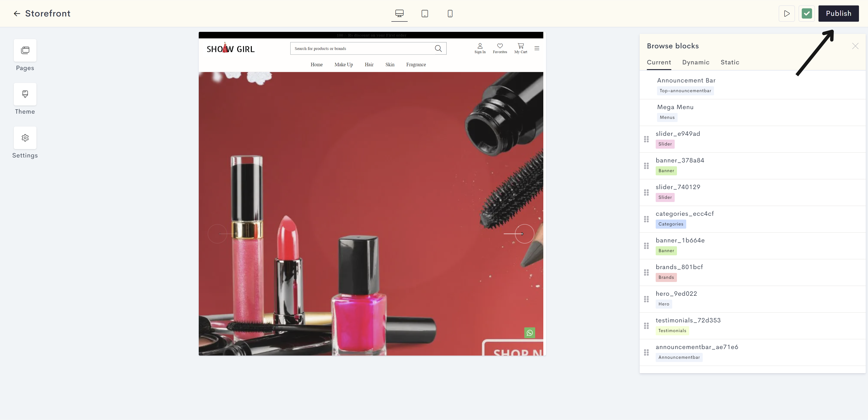
Task: Click Hair in preview navigation
Action: coord(369,65)
